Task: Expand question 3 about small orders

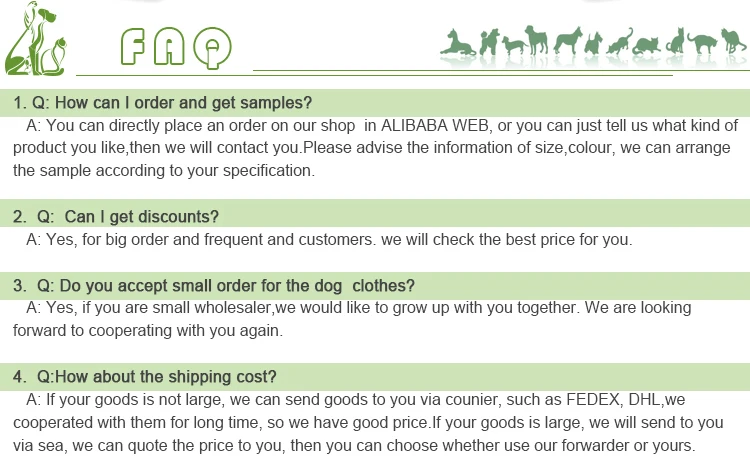Action: (375, 285)
